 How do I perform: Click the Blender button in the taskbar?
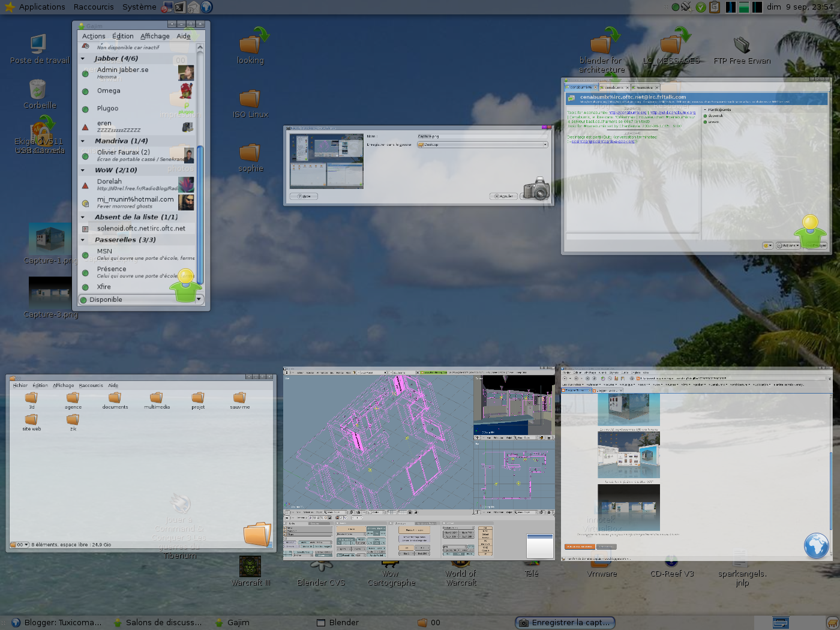click(338, 623)
